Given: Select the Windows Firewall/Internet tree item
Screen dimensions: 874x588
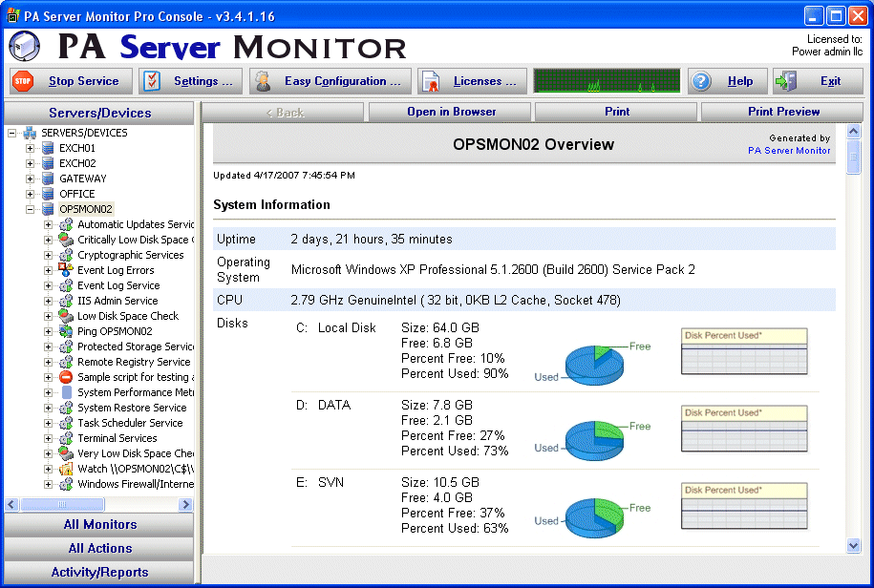Looking at the screenshot, I should pyautogui.click(x=135, y=484).
